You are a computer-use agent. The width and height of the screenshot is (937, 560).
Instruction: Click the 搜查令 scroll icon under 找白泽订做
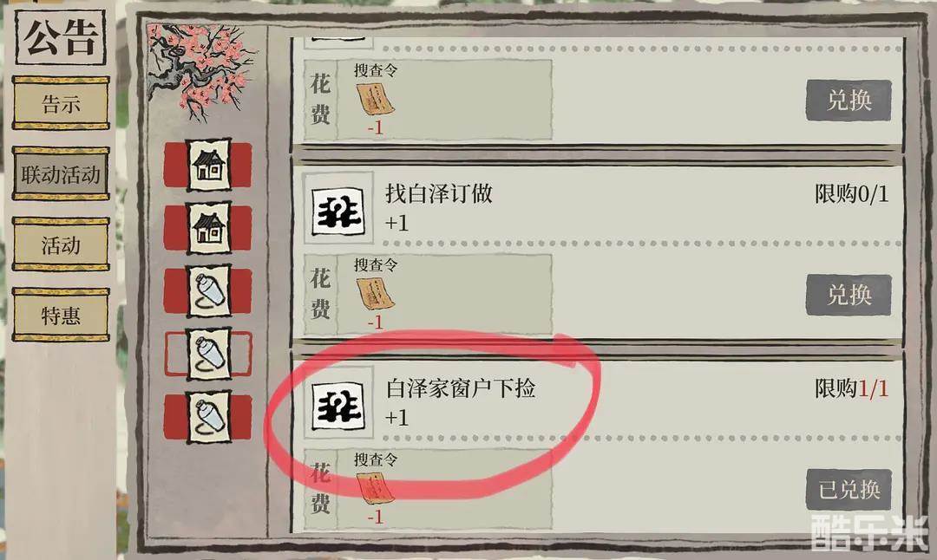coord(376,293)
